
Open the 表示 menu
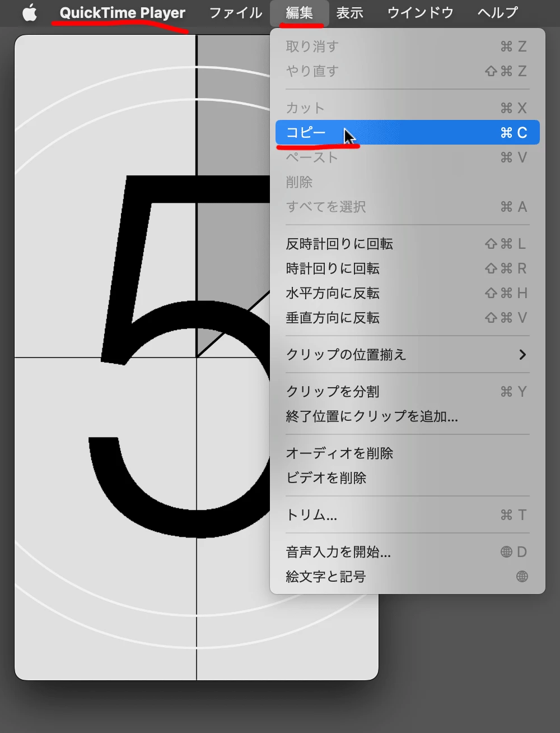(x=349, y=13)
